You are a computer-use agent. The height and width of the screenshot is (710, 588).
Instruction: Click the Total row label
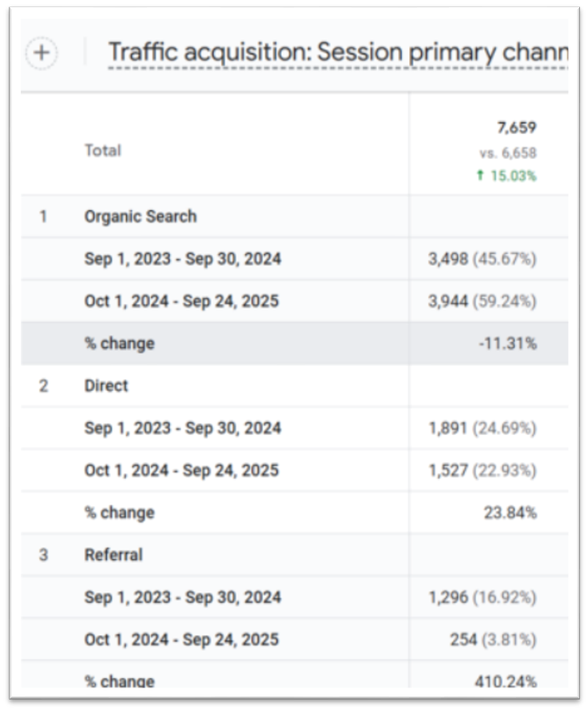click(103, 150)
